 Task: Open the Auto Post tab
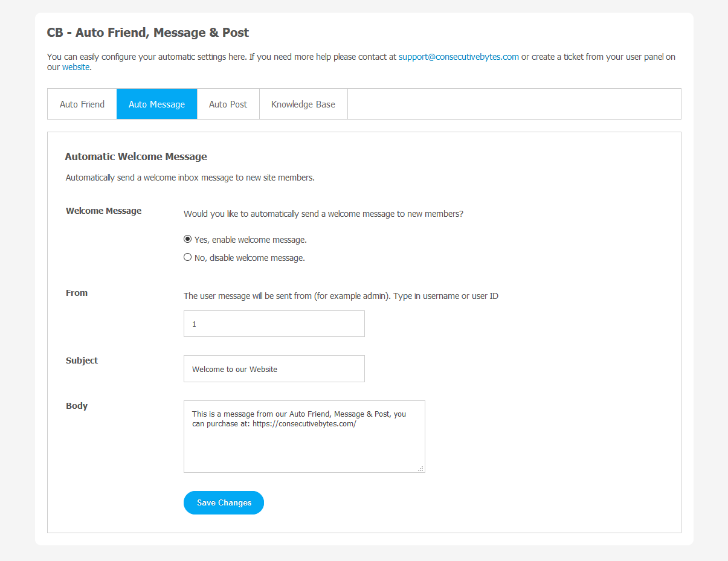click(x=228, y=104)
